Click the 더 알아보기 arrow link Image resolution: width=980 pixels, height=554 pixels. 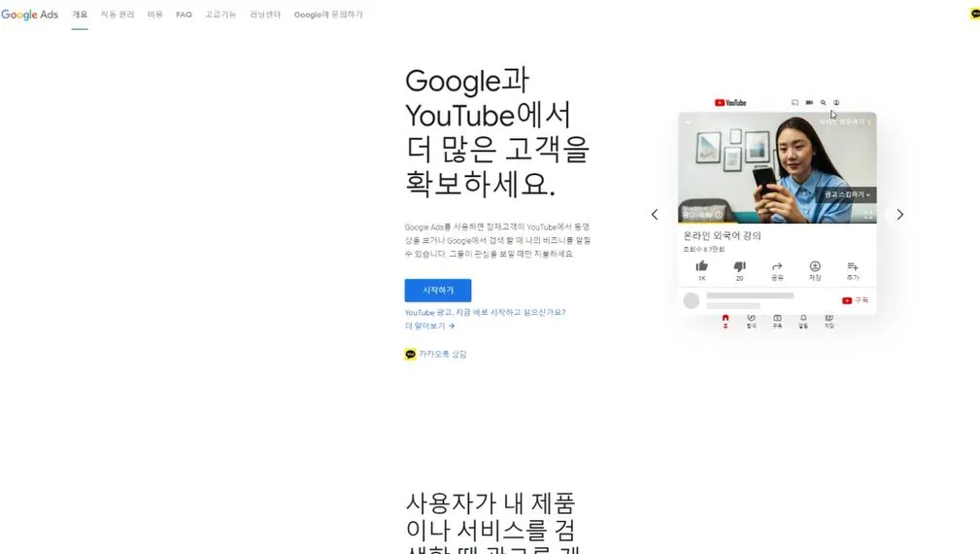pos(429,326)
